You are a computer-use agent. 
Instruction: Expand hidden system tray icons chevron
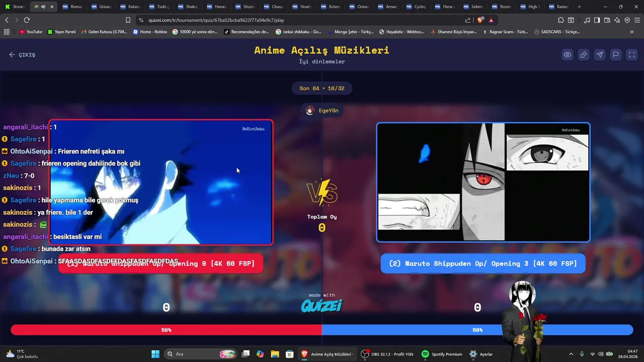click(571, 354)
